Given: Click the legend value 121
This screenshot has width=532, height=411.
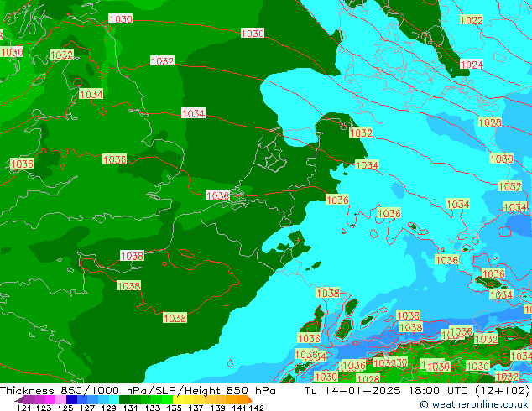Looking at the screenshot, I should pyautogui.click(x=23, y=408).
